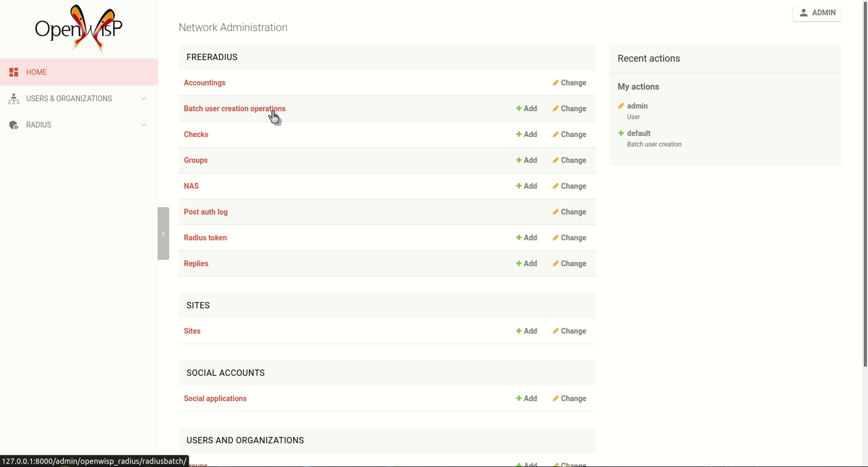The image size is (868, 467).
Task: Expand the RADIUS menu chevron
Action: (x=144, y=125)
